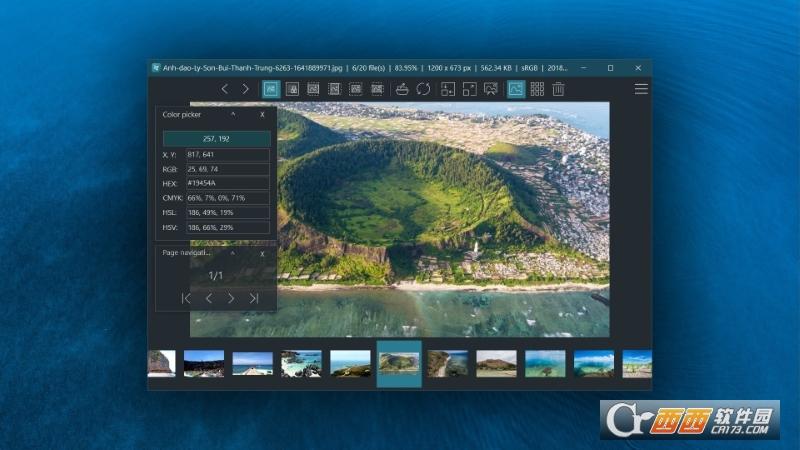Enable the Lock zoom ratio icon
This screenshot has width=800, height=450.
(292, 89)
